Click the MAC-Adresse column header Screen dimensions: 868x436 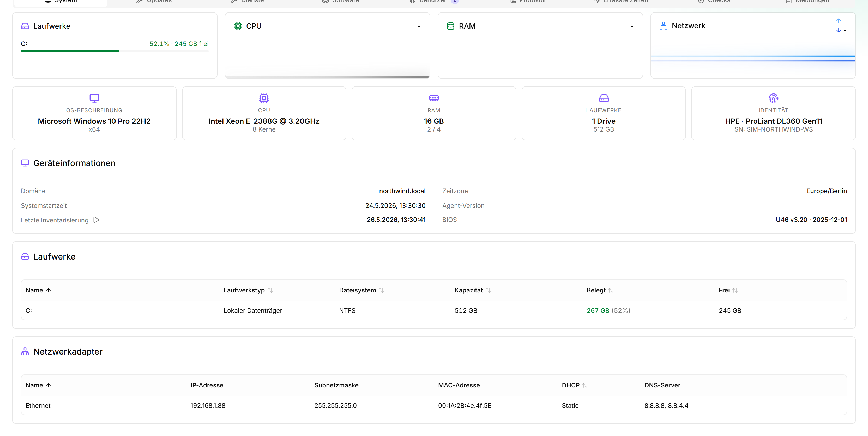pyautogui.click(x=459, y=385)
